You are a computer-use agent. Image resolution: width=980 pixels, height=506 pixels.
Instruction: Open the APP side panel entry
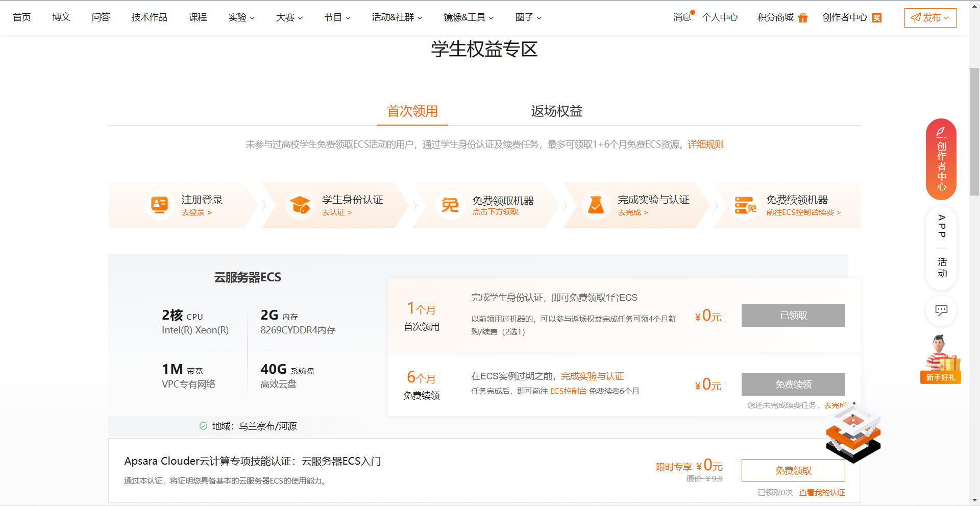(942, 226)
